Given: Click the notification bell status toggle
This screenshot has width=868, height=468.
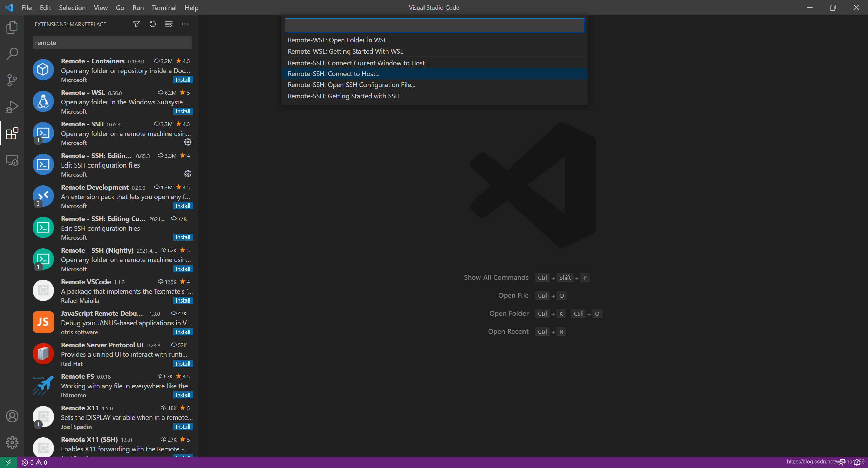Looking at the screenshot, I should pyautogui.click(x=857, y=463).
